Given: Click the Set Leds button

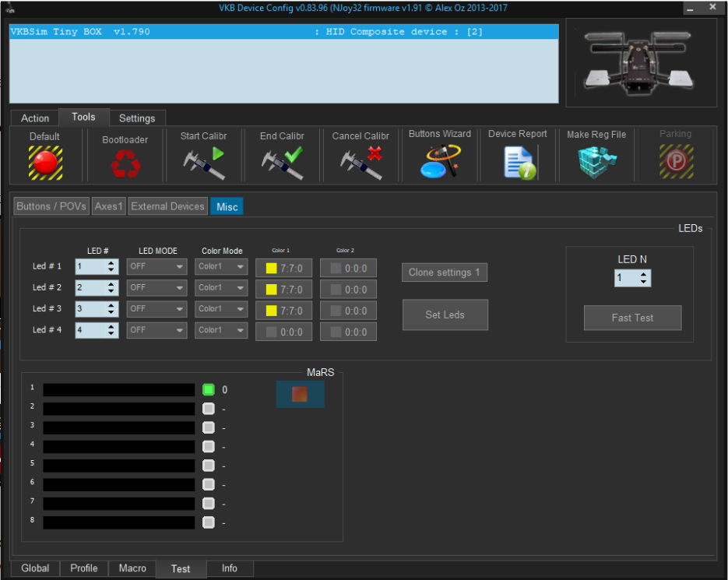Looking at the screenshot, I should pyautogui.click(x=445, y=315).
